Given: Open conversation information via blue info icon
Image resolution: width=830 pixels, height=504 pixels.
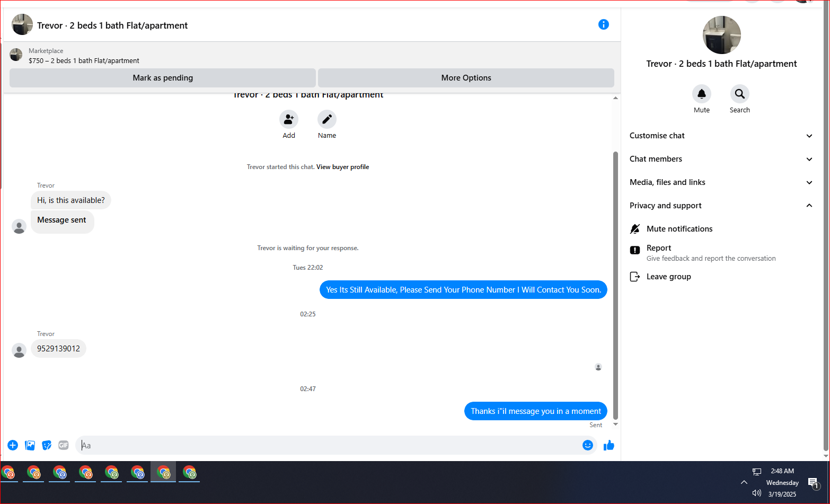Looking at the screenshot, I should 603,24.
